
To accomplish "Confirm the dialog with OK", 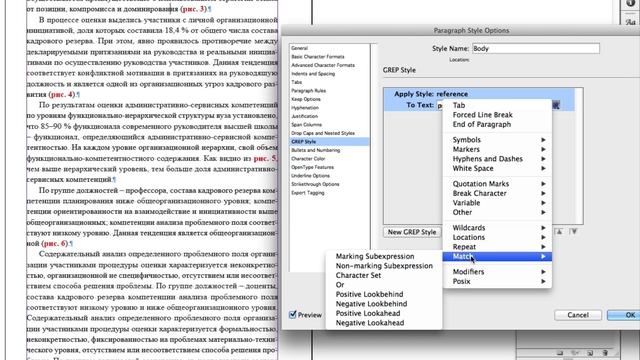I will [x=624, y=315].
